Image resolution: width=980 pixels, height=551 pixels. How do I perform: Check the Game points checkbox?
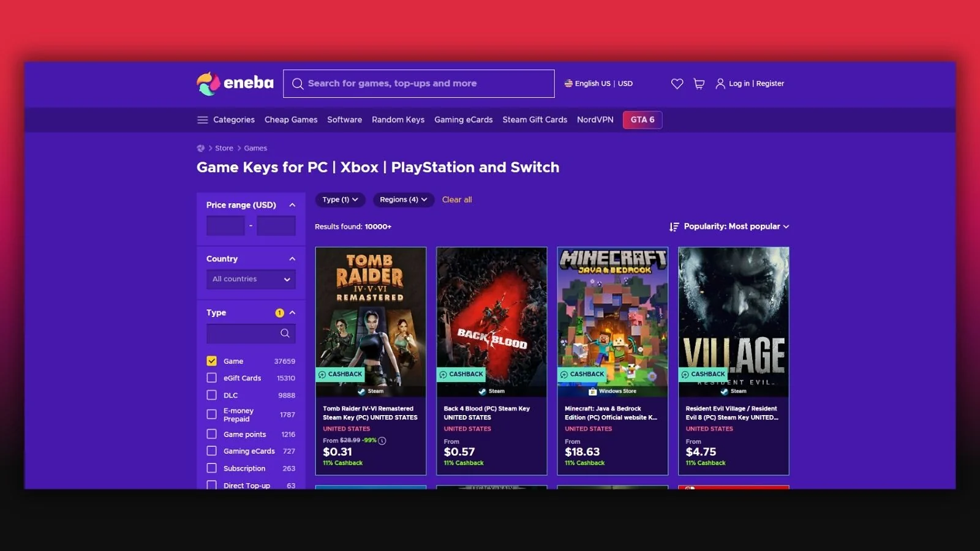tap(212, 434)
